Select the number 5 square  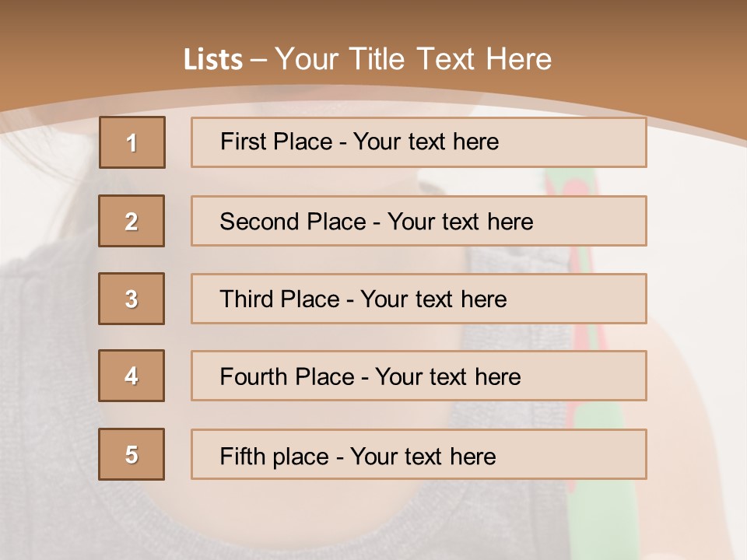pyautogui.click(x=132, y=454)
